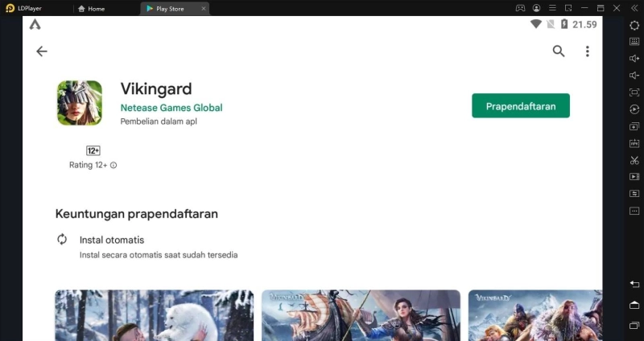
Task: Open the synchronizer sidebar icon
Action: click(x=634, y=193)
